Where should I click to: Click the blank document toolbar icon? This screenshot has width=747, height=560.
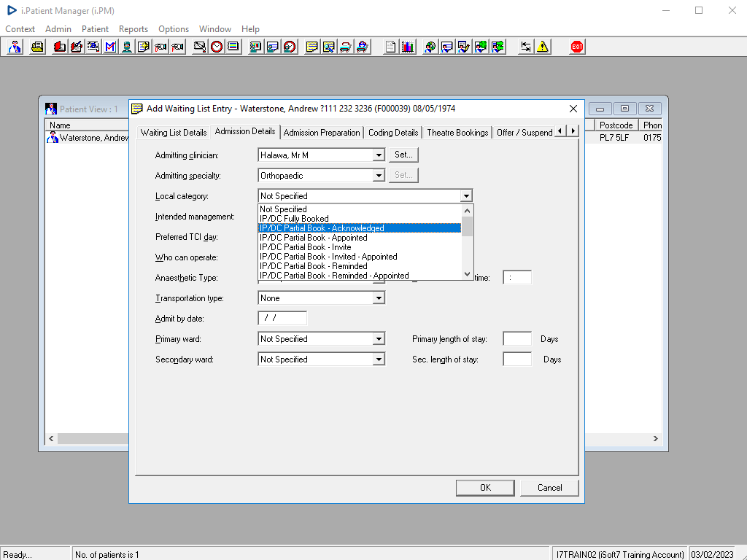click(x=391, y=47)
